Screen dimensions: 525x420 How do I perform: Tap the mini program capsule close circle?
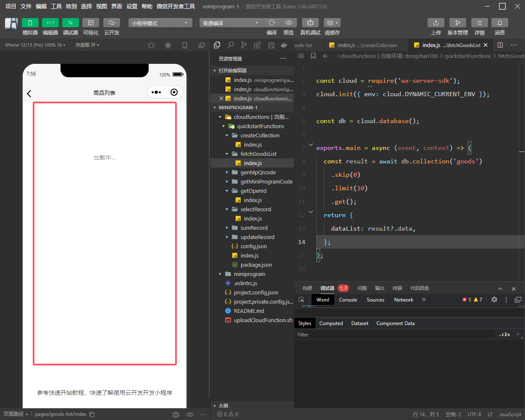(174, 92)
